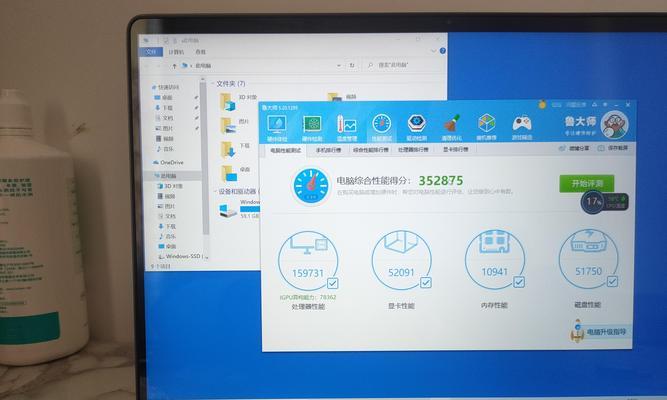
Task: Open the Videos folder icon at top right of folders
Action: click(334, 97)
